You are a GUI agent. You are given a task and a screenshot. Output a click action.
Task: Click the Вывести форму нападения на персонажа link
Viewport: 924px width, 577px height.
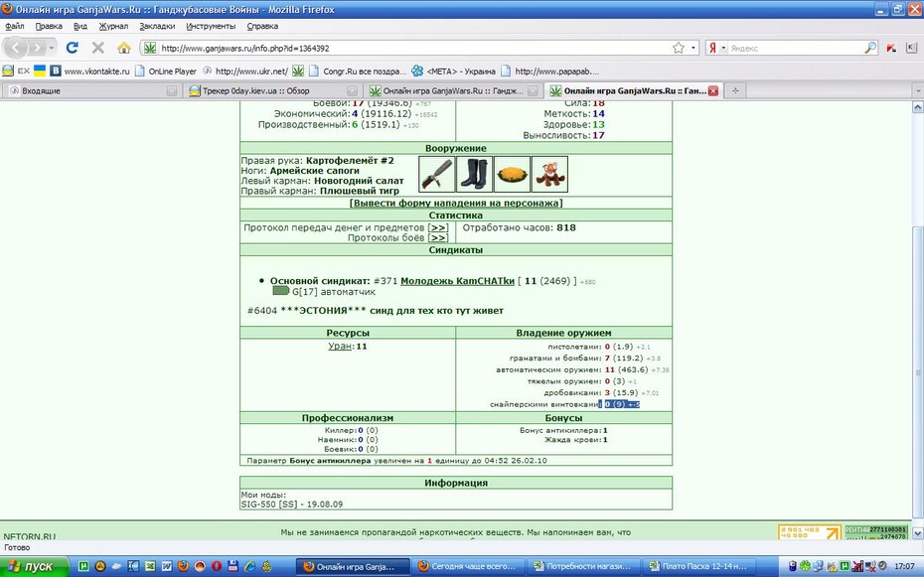coord(456,204)
